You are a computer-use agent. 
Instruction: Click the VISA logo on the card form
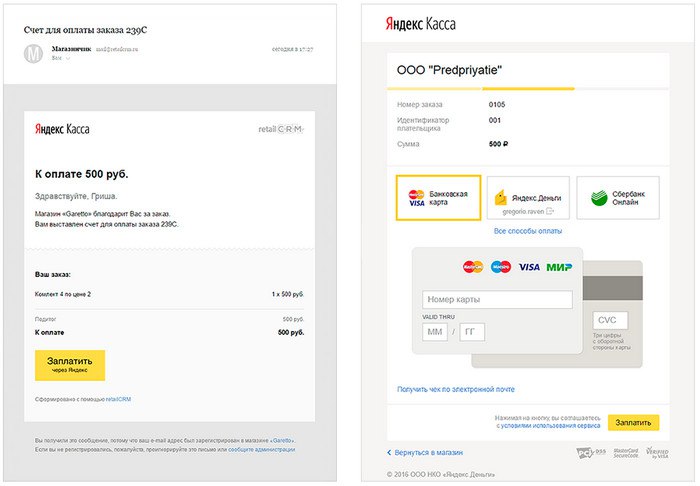(x=529, y=267)
